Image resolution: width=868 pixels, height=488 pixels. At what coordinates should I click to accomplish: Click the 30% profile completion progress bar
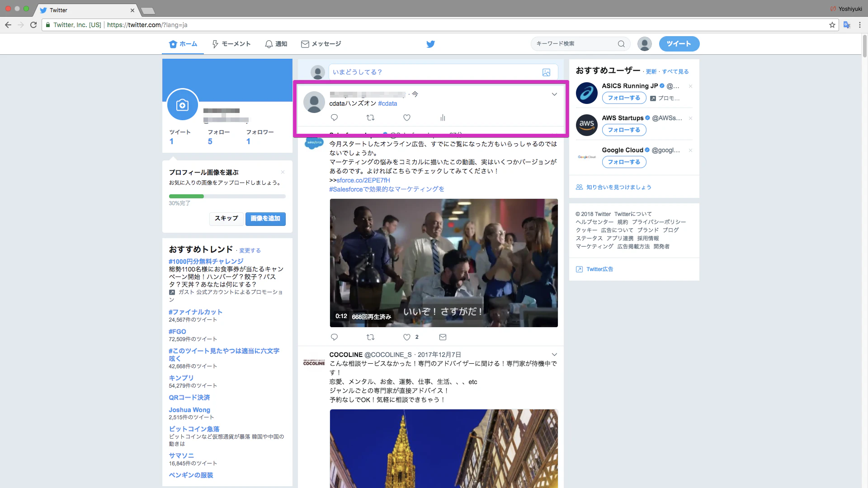click(227, 196)
